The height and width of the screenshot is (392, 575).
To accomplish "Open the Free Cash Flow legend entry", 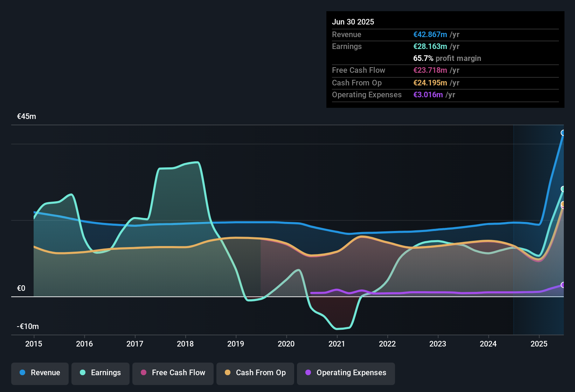I will [173, 373].
